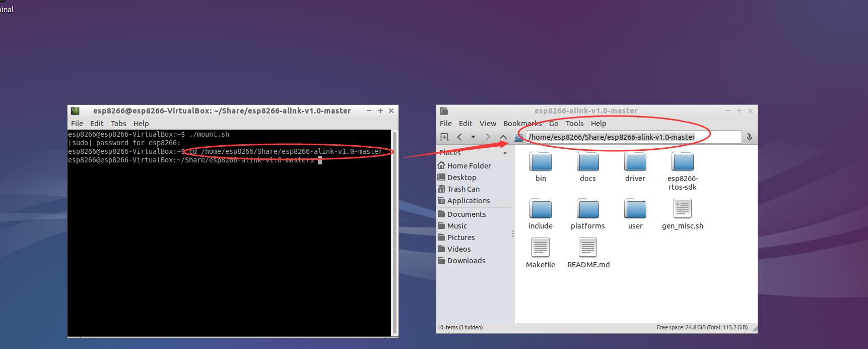Image resolution: width=868 pixels, height=349 pixels.
Task: Close the file manager window
Action: point(750,110)
